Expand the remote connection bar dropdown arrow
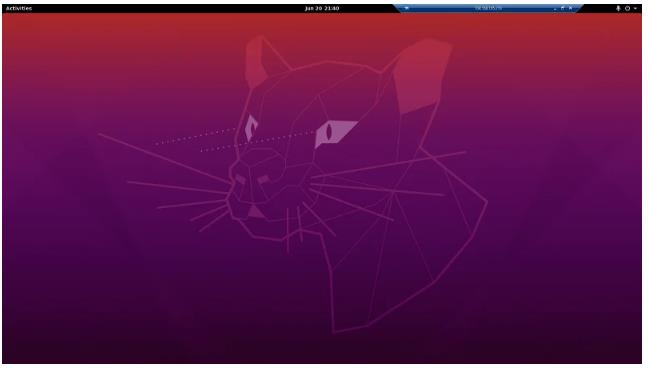This screenshot has height=369, width=648. click(x=407, y=8)
